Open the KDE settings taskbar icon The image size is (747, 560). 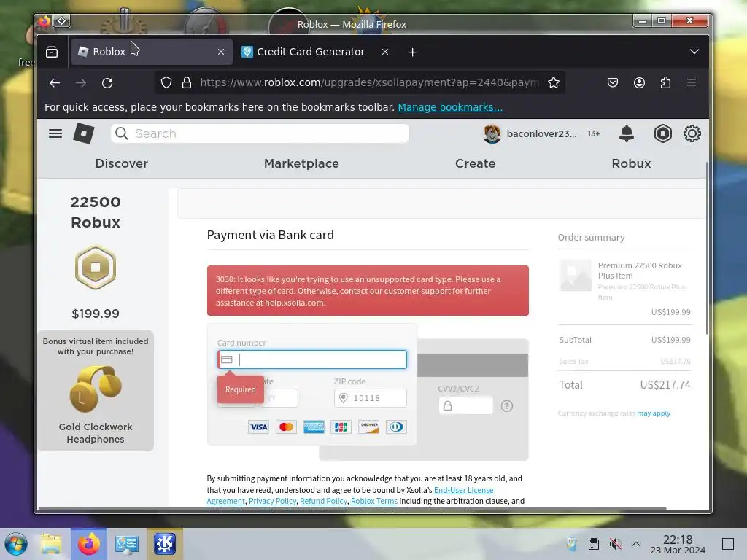[x=164, y=544]
